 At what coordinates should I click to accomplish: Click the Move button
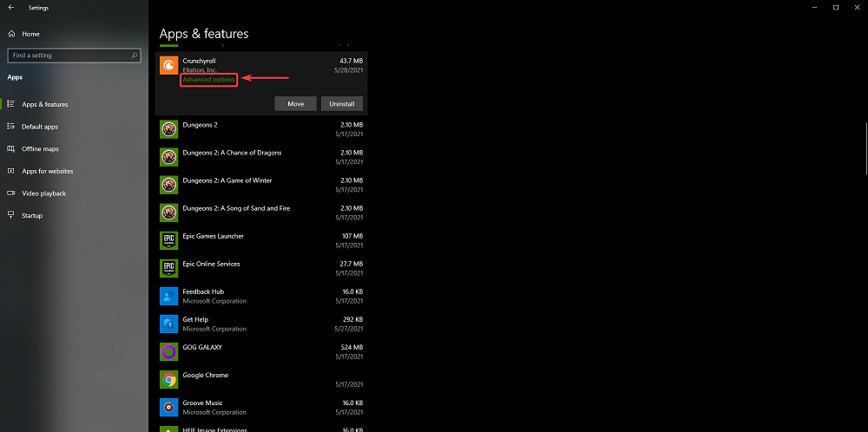click(x=295, y=103)
